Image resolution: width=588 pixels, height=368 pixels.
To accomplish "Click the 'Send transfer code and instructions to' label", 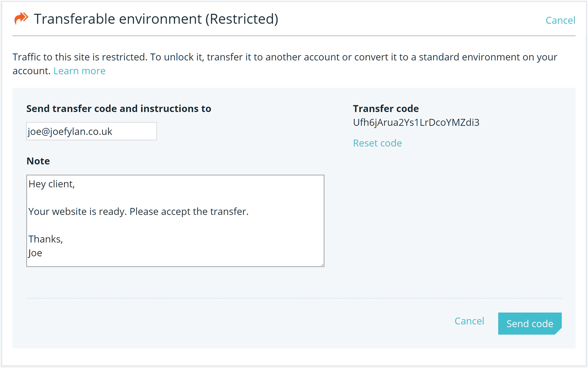I will [x=119, y=109].
